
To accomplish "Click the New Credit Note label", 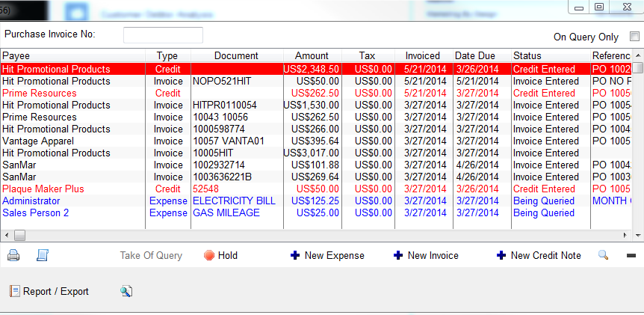I will click(546, 255).
